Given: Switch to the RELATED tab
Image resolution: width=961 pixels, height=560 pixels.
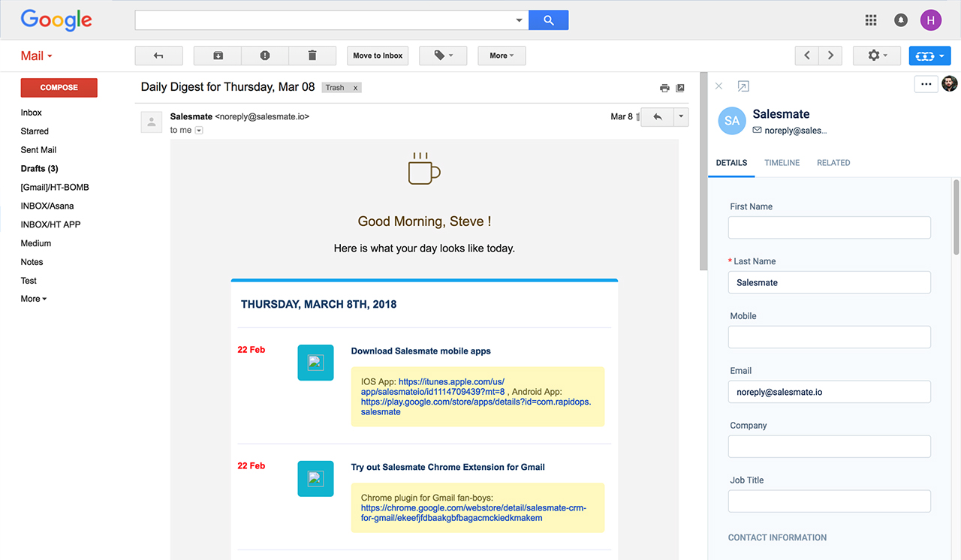Looking at the screenshot, I should coord(833,163).
